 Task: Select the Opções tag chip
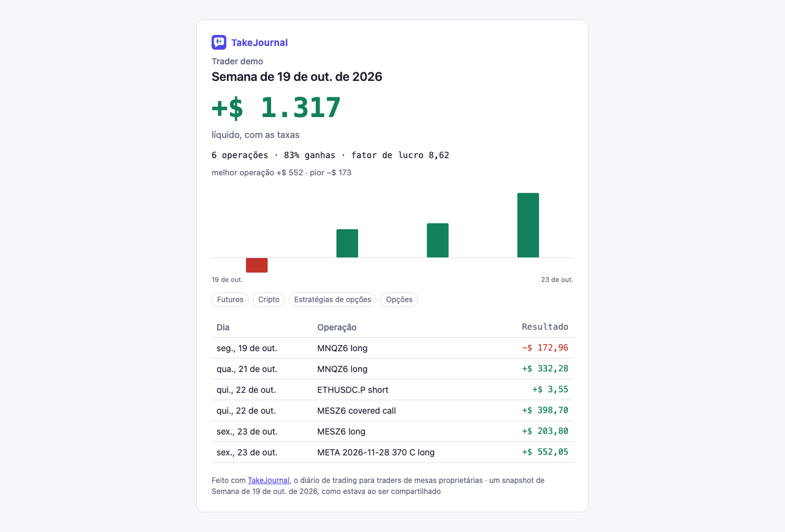tap(399, 300)
